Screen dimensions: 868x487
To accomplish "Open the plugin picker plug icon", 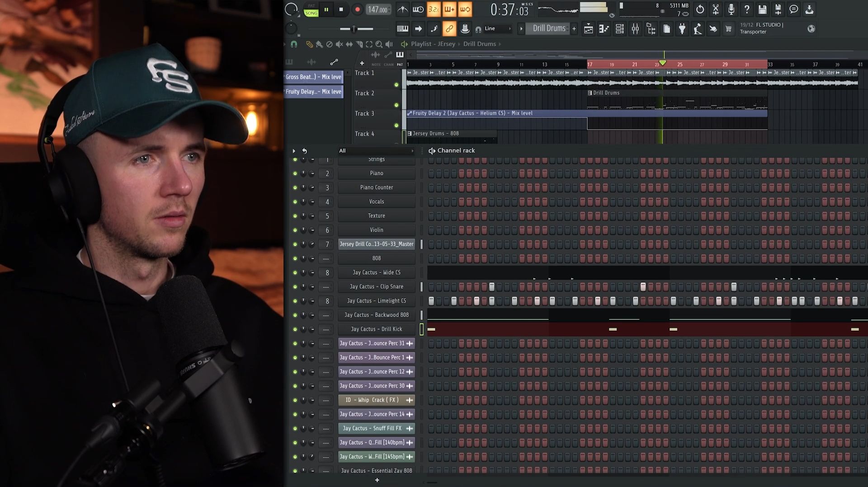I will pyautogui.click(x=682, y=29).
